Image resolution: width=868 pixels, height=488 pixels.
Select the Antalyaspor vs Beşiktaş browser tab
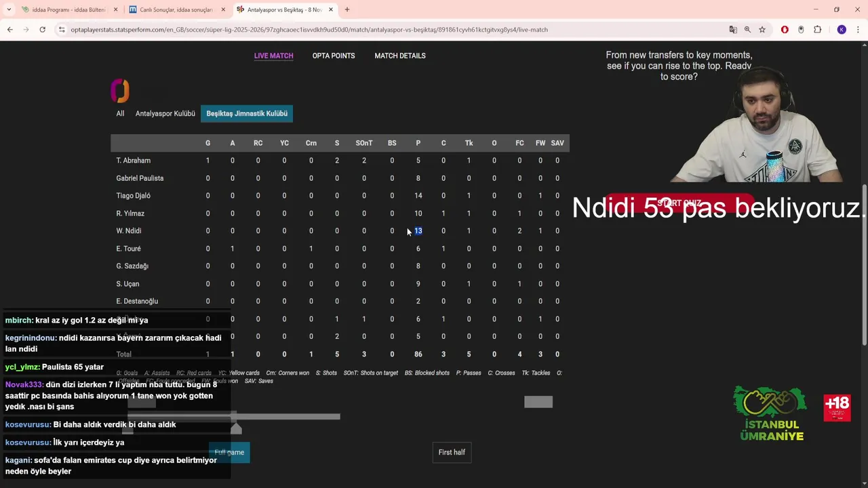pos(285,9)
